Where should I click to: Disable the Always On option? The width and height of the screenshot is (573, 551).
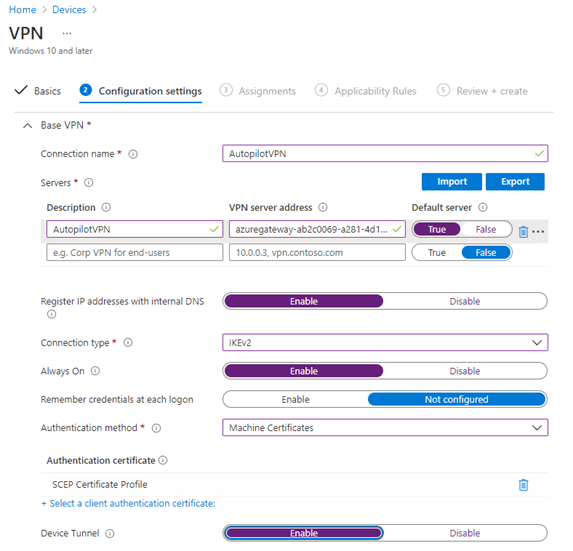pos(464,371)
